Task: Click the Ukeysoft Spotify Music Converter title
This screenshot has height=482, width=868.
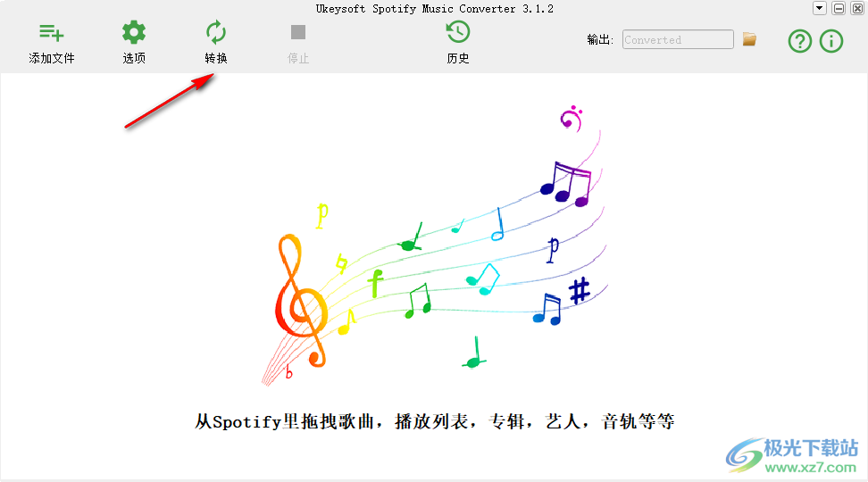Action: point(435,8)
